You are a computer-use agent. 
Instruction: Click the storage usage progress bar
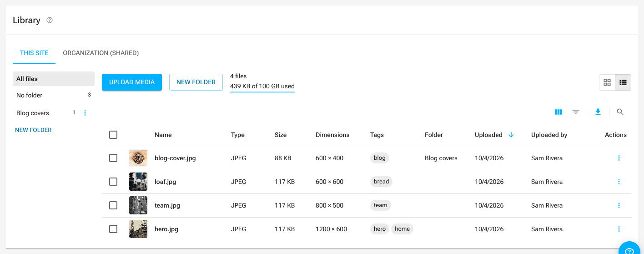pos(262,92)
